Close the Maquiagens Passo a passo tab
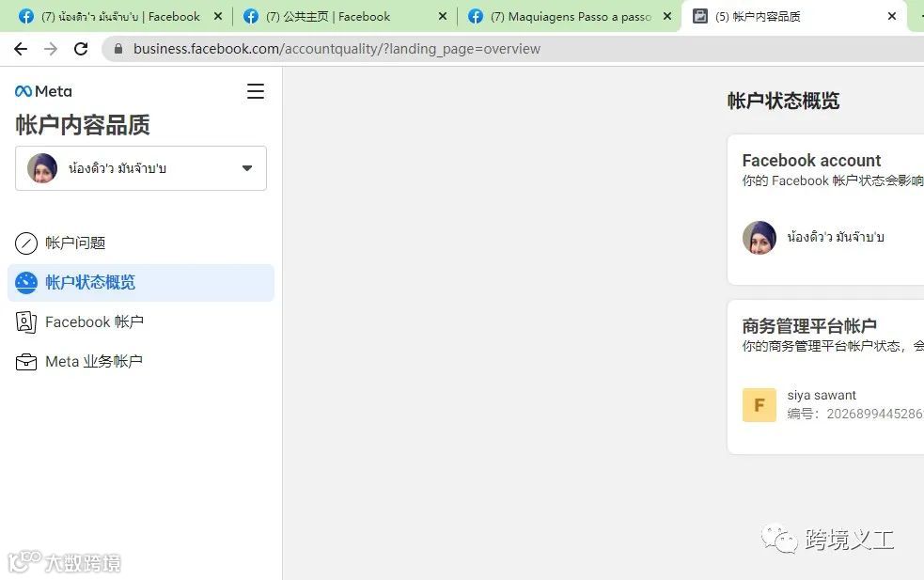Viewport: 924px width, 580px height. [667, 17]
